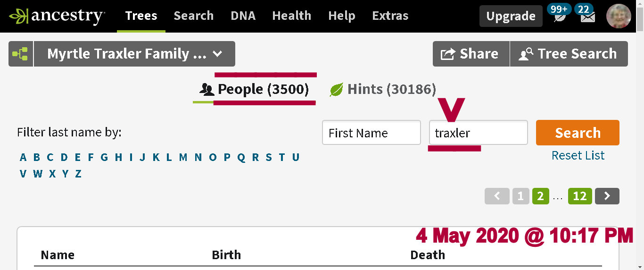Screen dimensions: 644x270
Task: Open the DNA menu
Action: coord(243,16)
